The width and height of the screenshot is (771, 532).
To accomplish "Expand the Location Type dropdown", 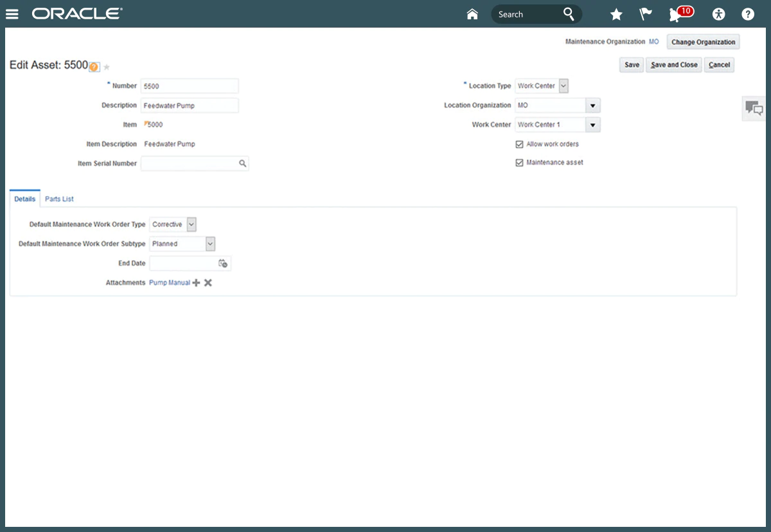I will (x=563, y=86).
